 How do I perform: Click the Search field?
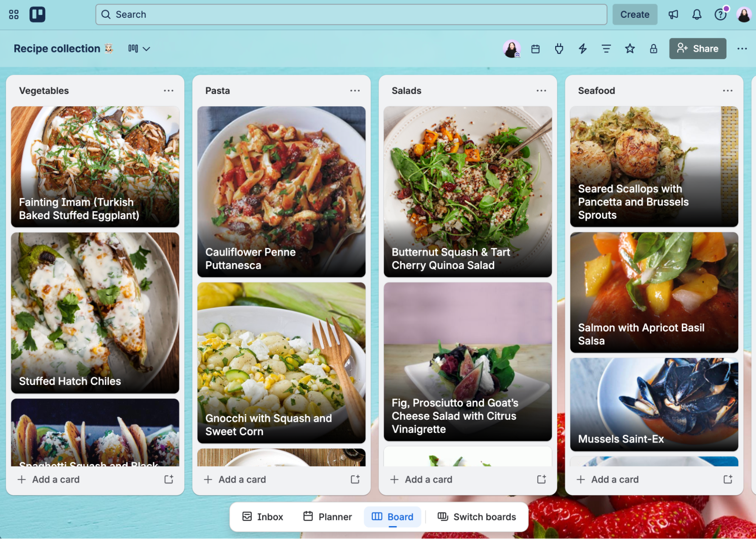351,14
